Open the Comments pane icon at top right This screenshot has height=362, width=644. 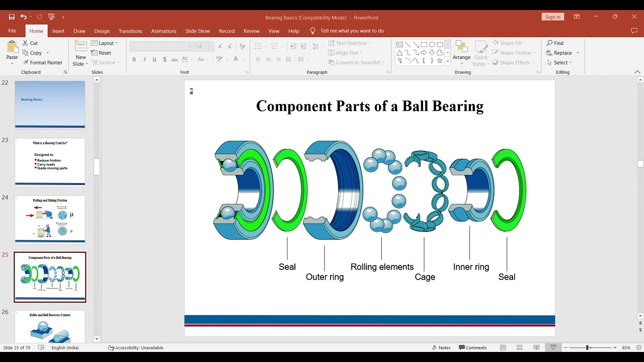click(x=634, y=31)
